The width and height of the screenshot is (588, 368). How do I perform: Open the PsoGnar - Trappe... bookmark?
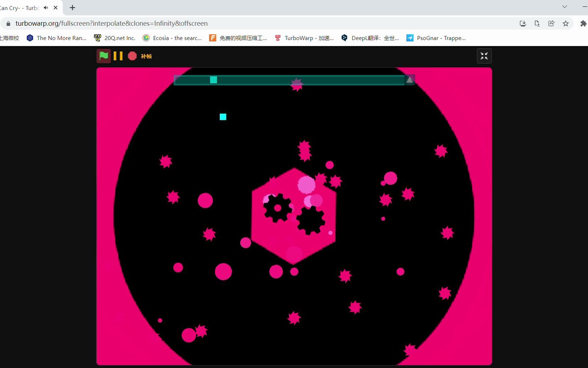436,38
